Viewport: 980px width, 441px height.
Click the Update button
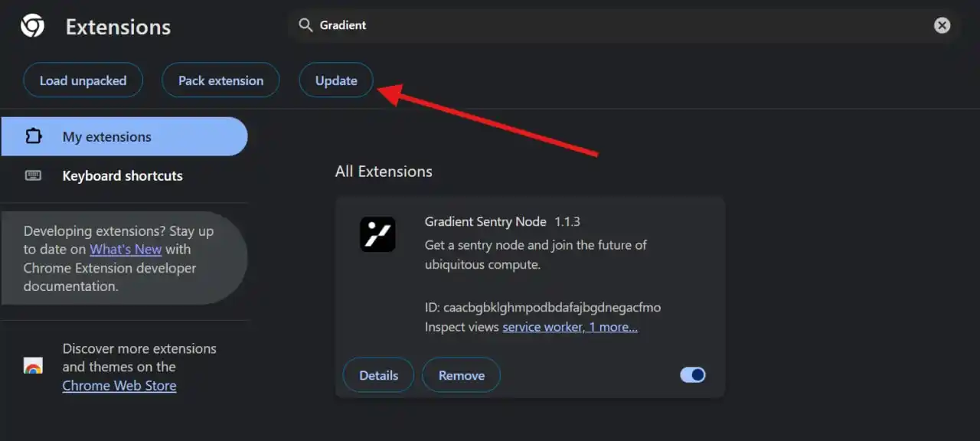coord(336,80)
